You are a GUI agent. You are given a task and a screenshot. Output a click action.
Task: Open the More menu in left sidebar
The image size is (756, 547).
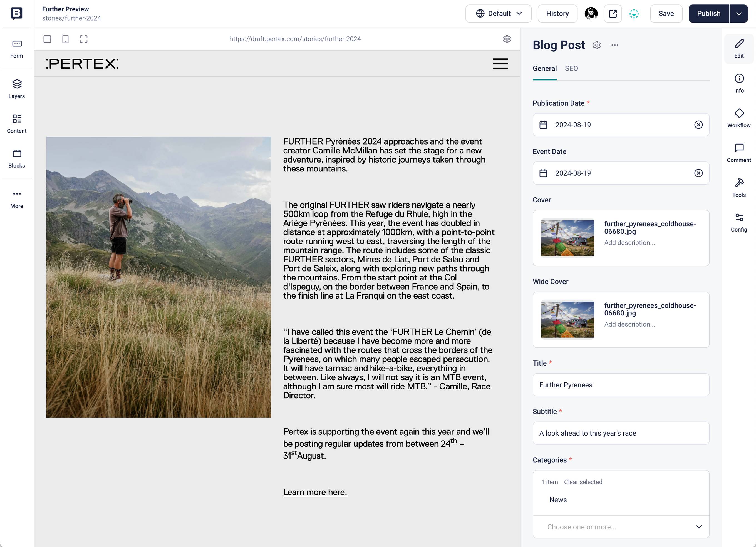(x=17, y=199)
